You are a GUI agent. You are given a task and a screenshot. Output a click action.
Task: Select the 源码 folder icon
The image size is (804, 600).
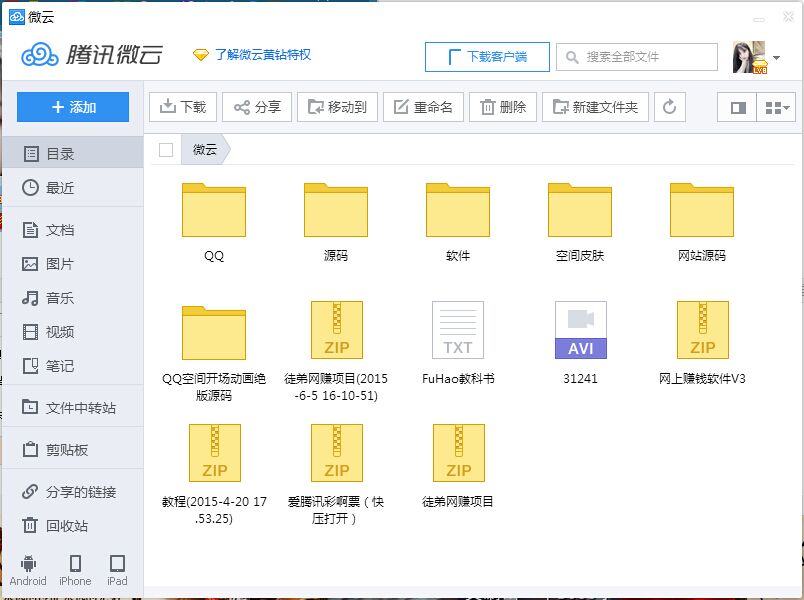pos(336,210)
